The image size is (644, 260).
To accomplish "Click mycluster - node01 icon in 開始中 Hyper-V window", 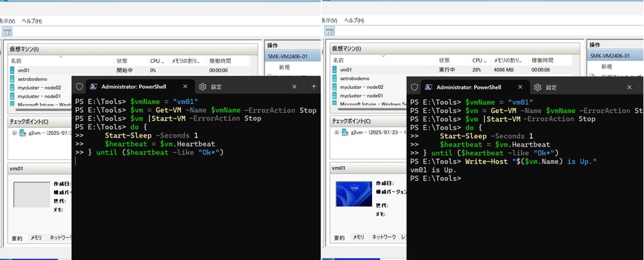I will (x=12, y=96).
